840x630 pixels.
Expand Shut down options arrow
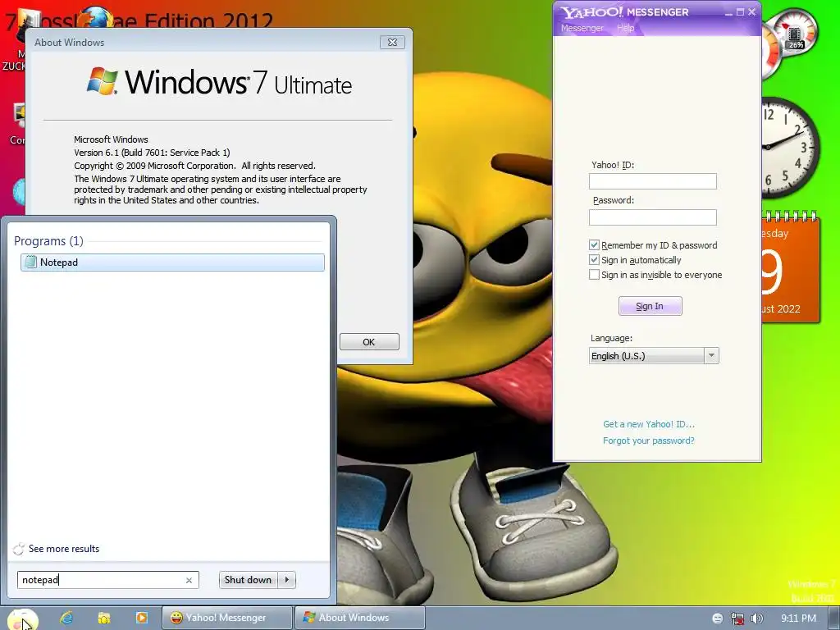coord(287,580)
